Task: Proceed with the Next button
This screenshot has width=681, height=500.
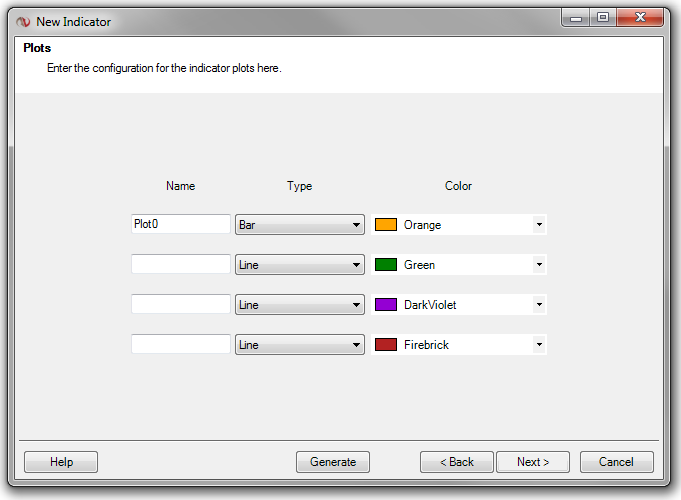Action: pyautogui.click(x=533, y=462)
